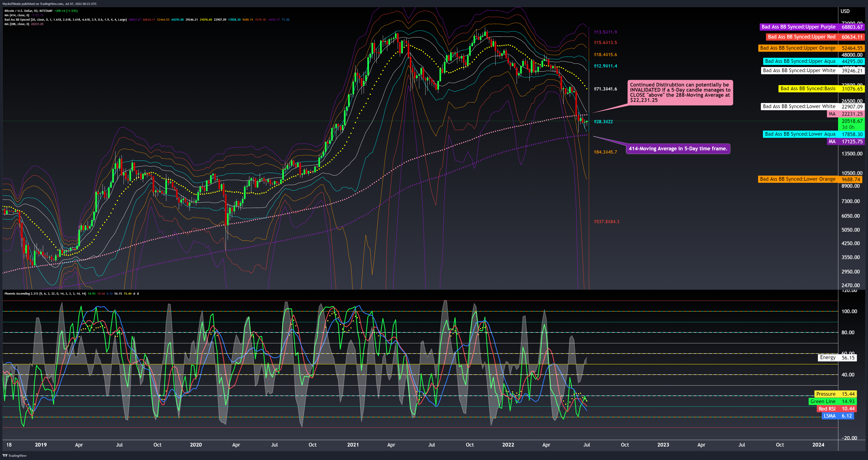Click the 2019 label on the time axis

(x=41, y=445)
